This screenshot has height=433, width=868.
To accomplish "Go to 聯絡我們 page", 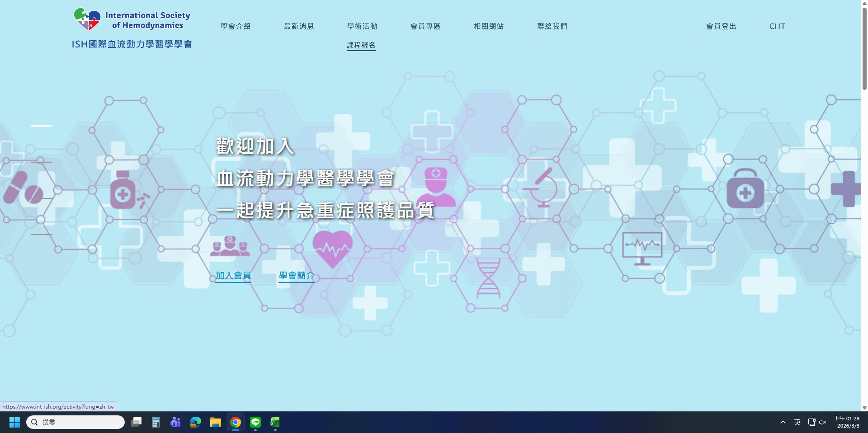I will pyautogui.click(x=552, y=26).
